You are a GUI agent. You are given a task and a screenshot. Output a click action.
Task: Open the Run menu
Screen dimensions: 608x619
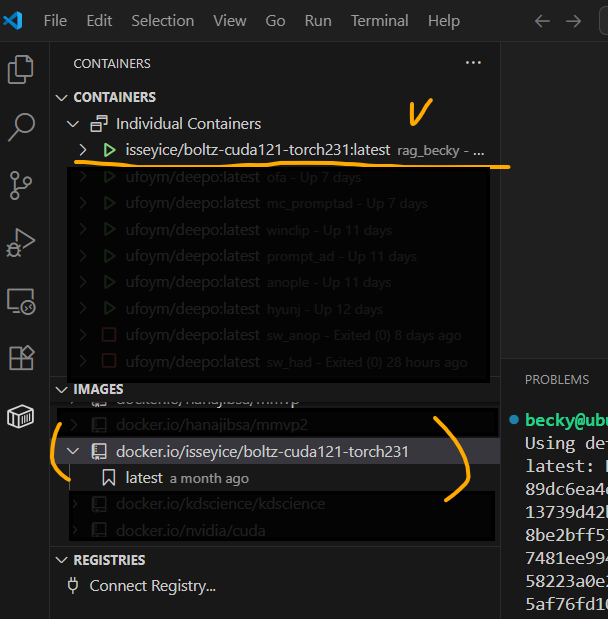point(318,21)
